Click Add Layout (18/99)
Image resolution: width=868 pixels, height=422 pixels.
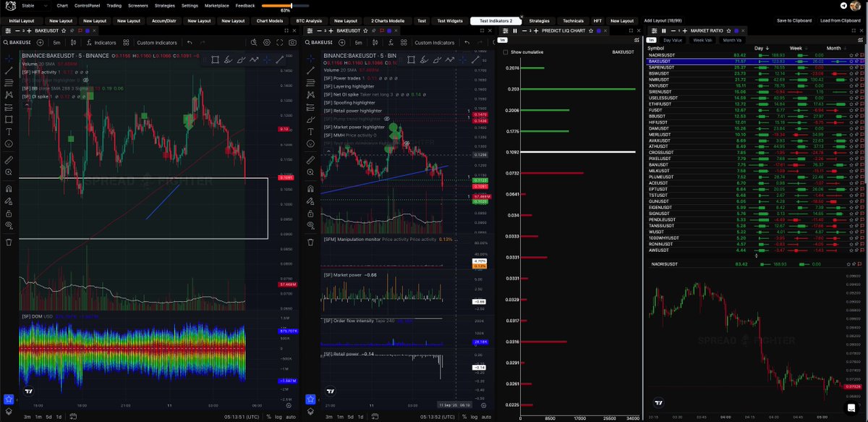(662, 21)
